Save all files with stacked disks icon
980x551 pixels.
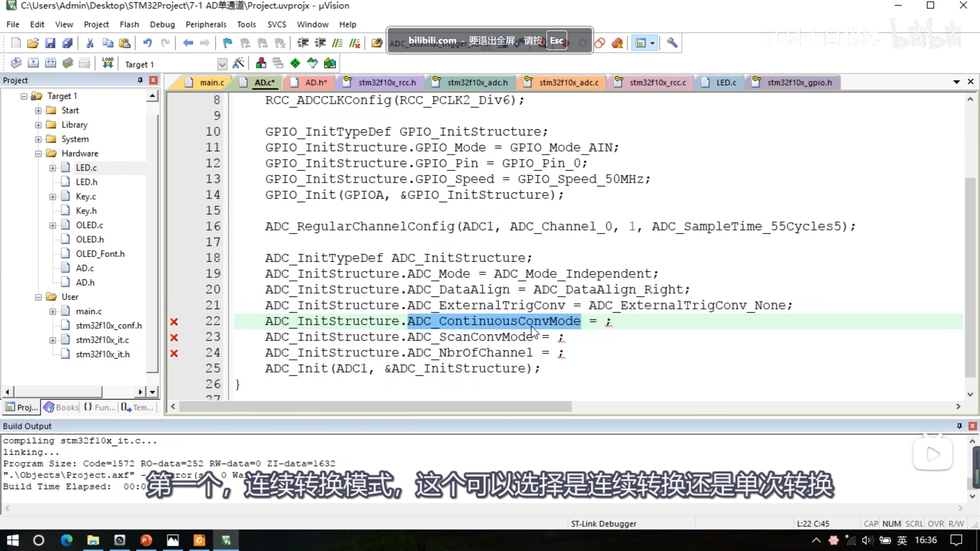coord(67,43)
